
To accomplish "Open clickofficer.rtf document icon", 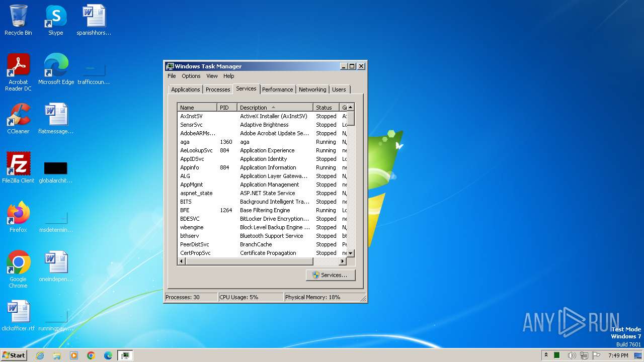I will point(18,316).
